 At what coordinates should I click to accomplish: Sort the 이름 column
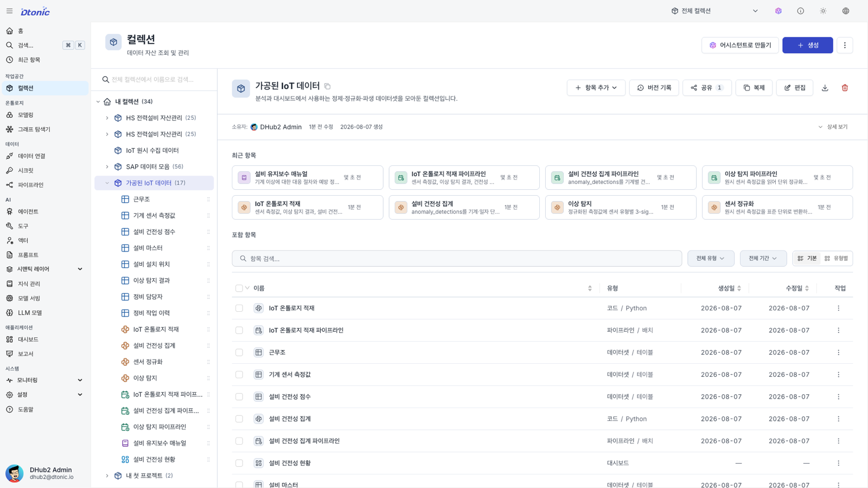(x=590, y=288)
